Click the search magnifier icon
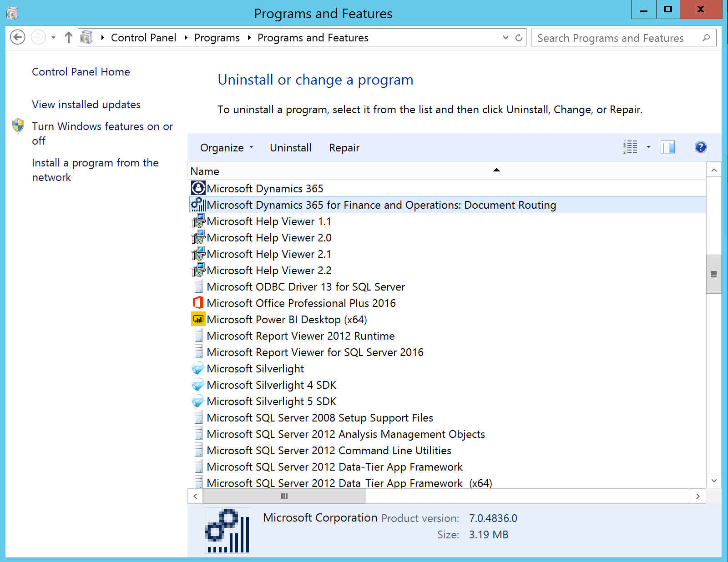The height and width of the screenshot is (562, 728). pos(707,38)
